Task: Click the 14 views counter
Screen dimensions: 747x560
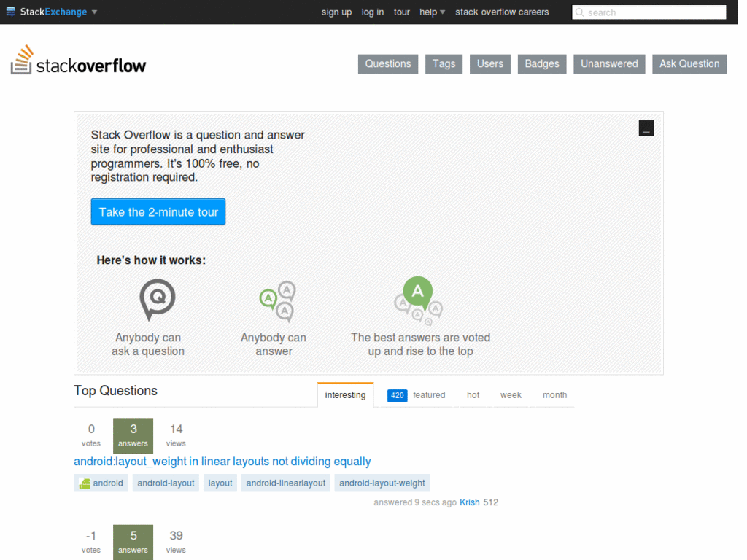Action: tap(176, 436)
